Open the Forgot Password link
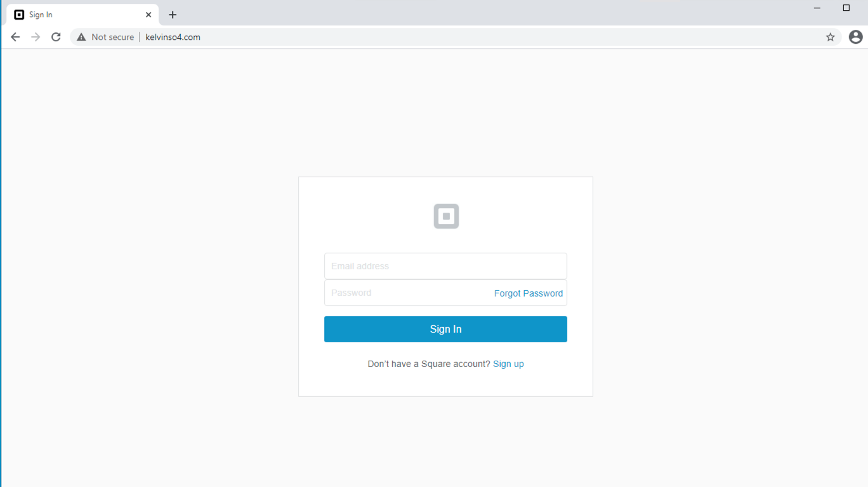Viewport: 868px width, 487px height. pyautogui.click(x=529, y=293)
